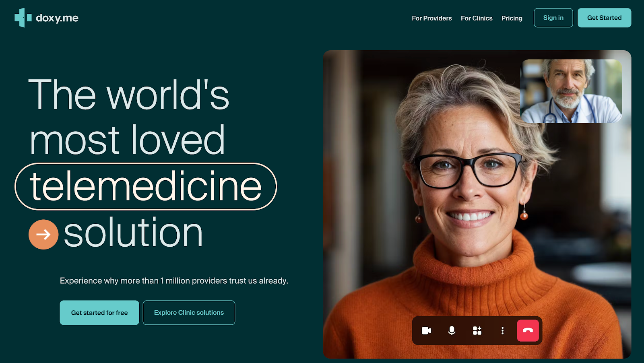Click Explore Clinic solutions button
644x363 pixels.
[x=189, y=313]
